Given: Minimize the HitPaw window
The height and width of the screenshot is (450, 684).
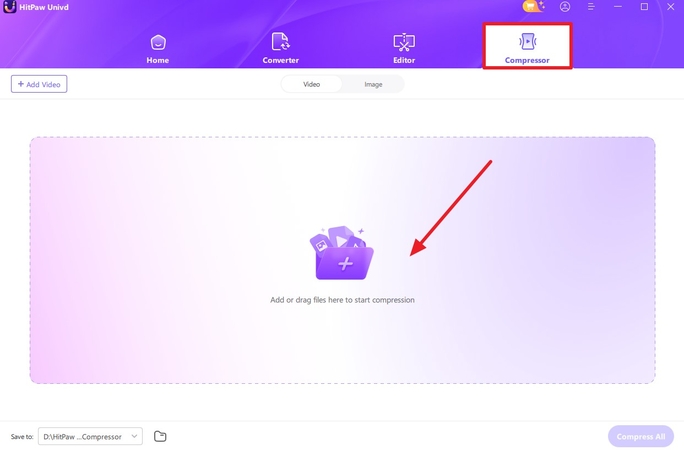Looking at the screenshot, I should [618, 7].
